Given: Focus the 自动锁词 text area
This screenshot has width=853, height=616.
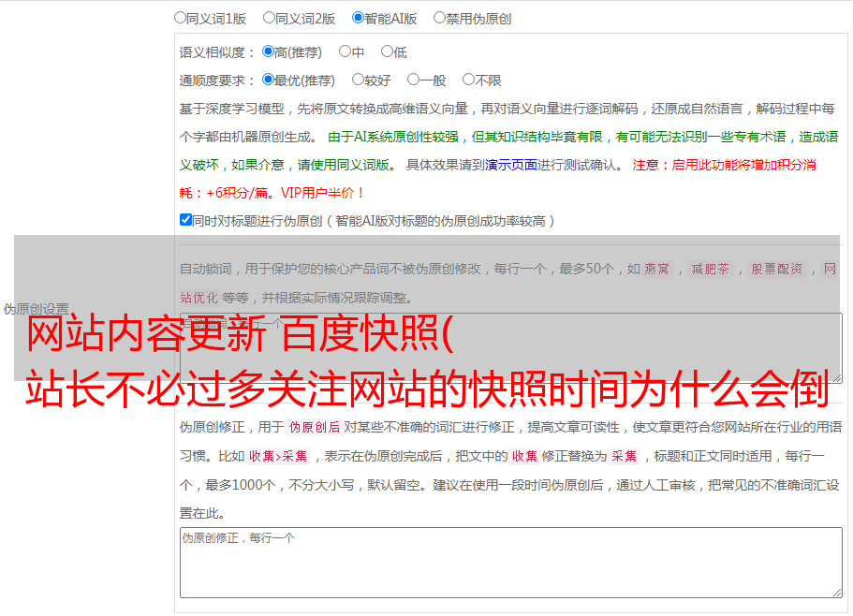Looking at the screenshot, I should [511, 348].
